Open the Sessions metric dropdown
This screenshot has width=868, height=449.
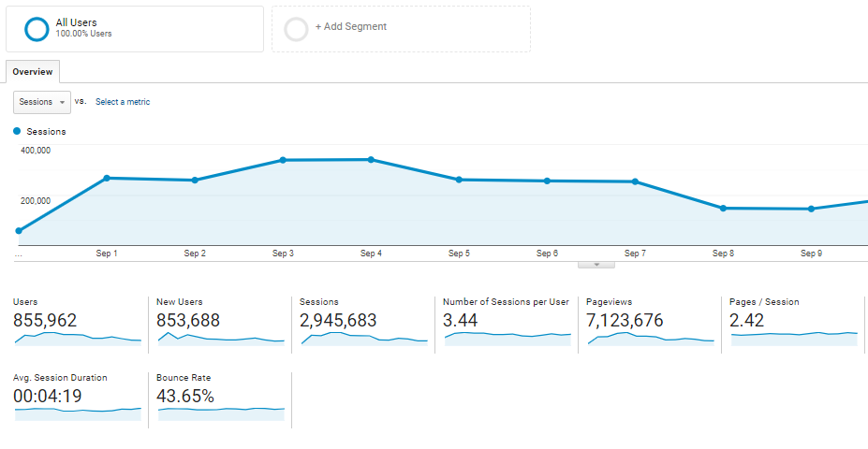click(42, 102)
